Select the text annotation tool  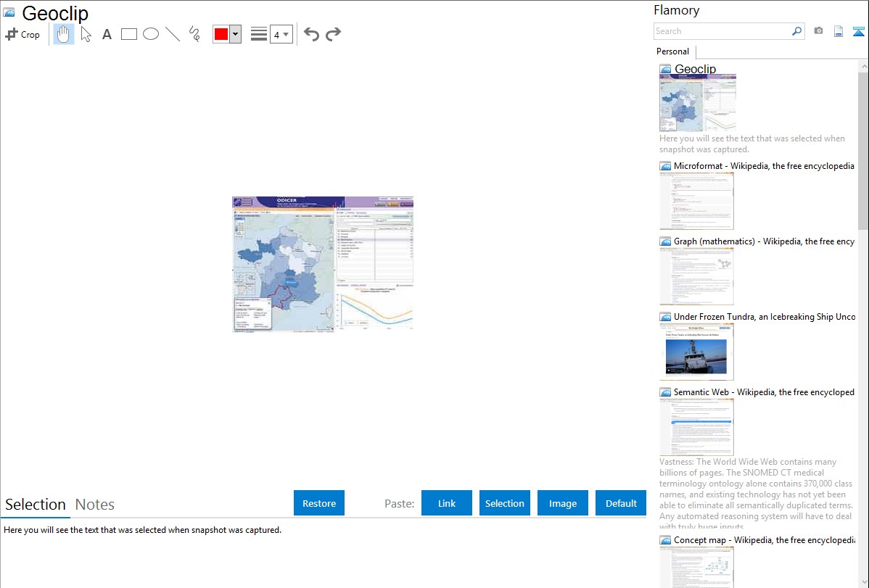[107, 34]
